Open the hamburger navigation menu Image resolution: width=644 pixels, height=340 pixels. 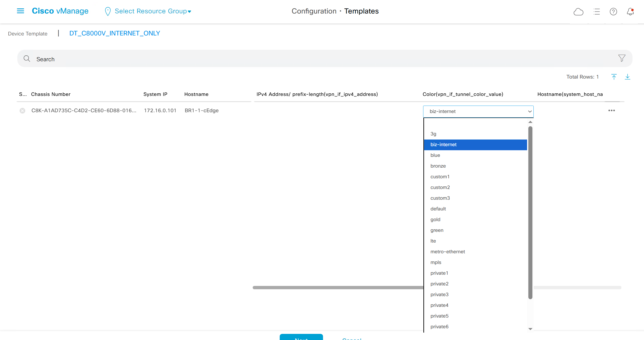tap(20, 11)
